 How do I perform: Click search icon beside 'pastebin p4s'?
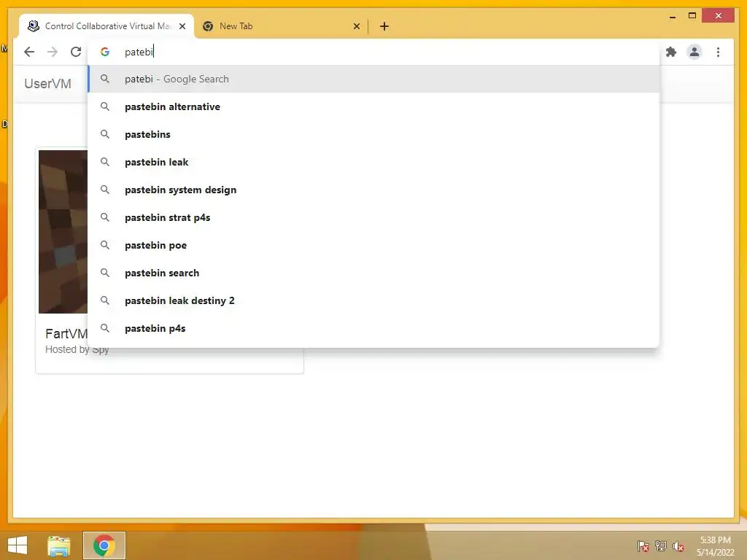point(105,328)
